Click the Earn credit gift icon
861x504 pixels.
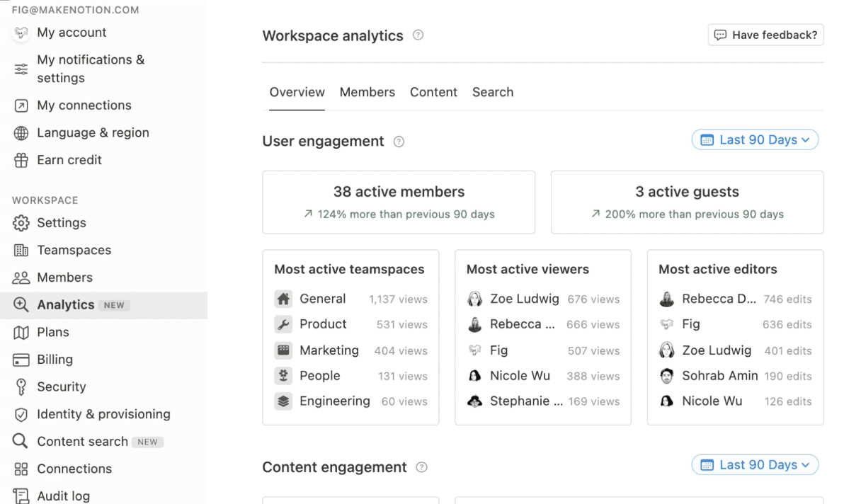click(21, 161)
